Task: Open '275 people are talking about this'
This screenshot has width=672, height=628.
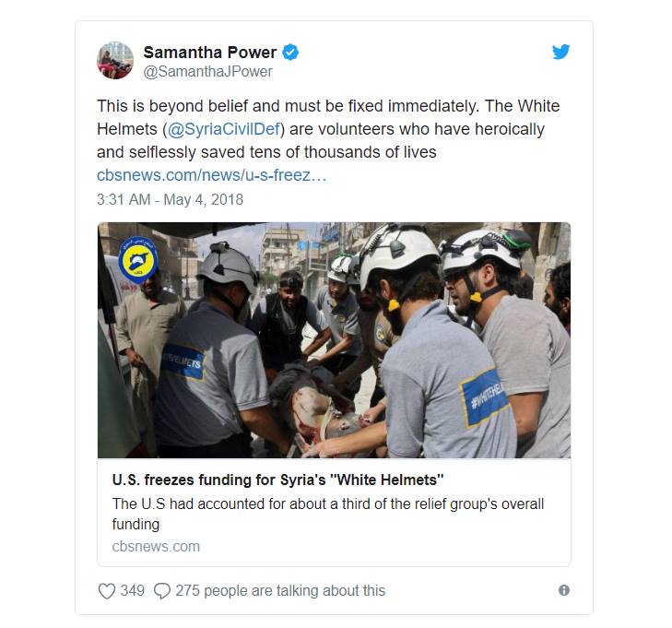Action: [280, 591]
